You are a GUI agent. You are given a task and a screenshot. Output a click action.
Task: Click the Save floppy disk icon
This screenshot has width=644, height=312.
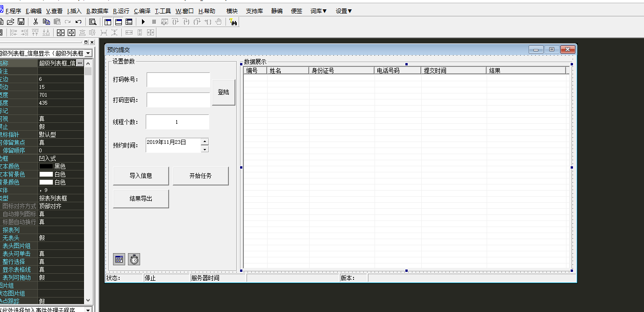coord(21,21)
